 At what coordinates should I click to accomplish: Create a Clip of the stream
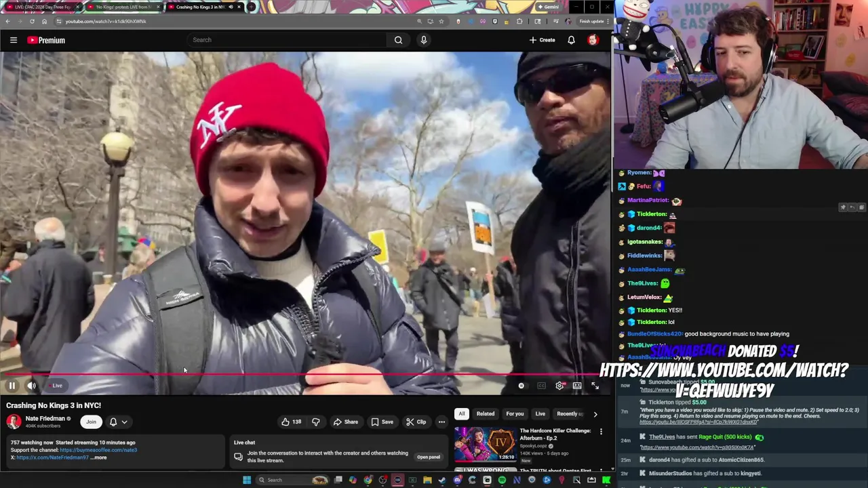pos(416,422)
